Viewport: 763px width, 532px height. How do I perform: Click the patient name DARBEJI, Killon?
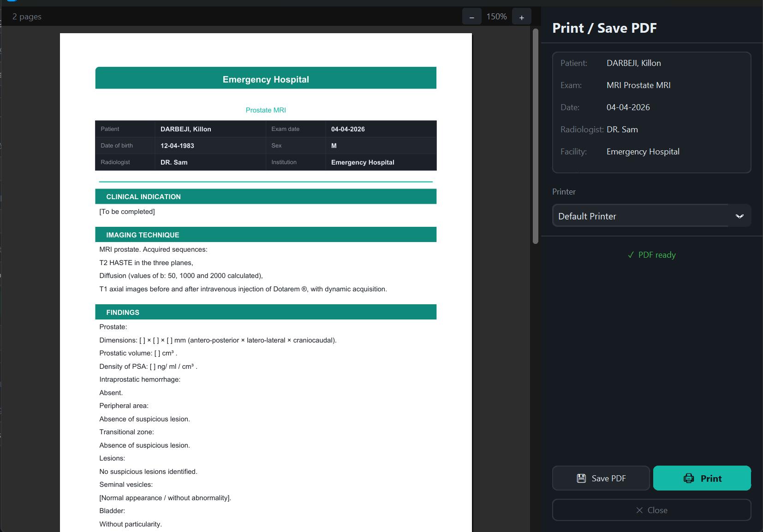634,63
